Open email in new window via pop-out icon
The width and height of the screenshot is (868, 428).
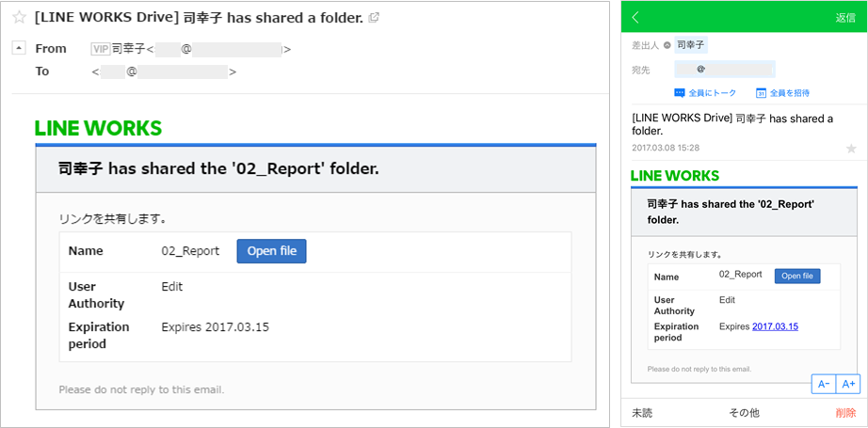coord(374,18)
